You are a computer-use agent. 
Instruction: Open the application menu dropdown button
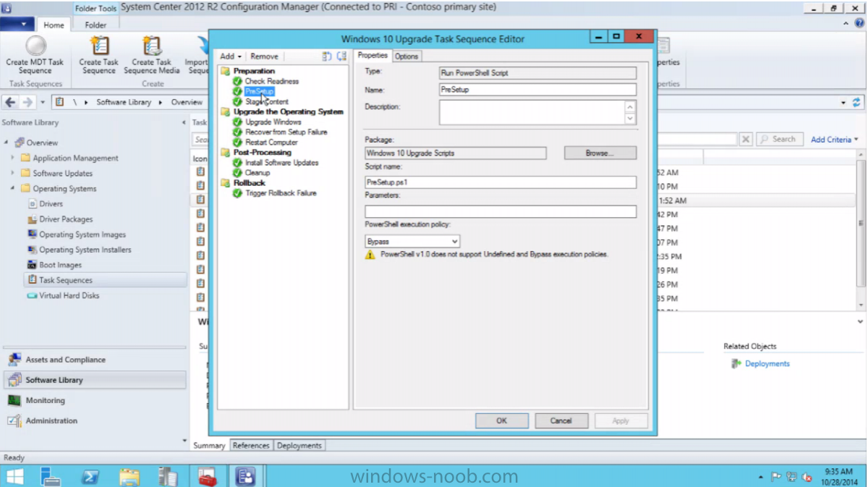pos(17,24)
